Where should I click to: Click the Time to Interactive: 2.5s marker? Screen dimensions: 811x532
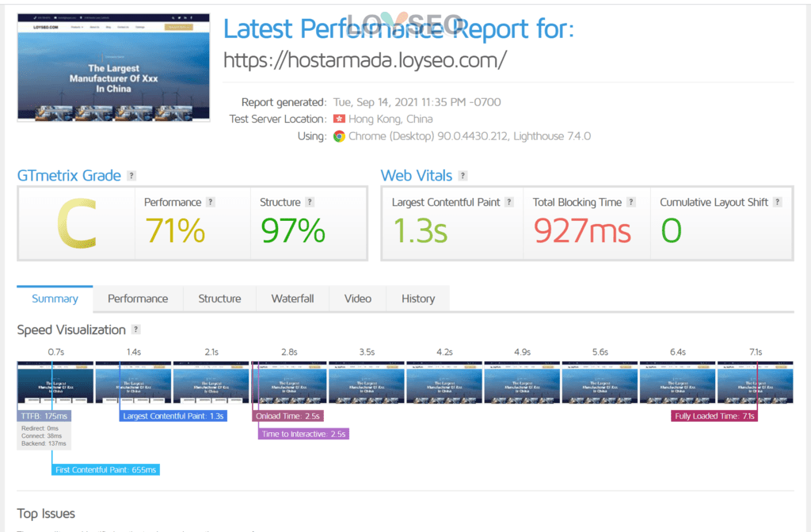click(303, 434)
